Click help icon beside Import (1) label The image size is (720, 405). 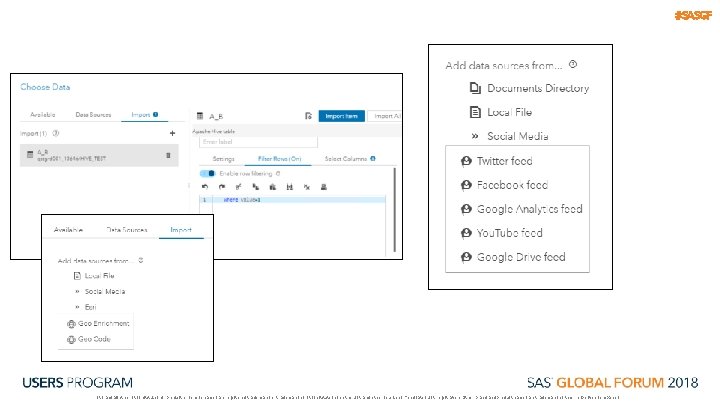(x=56, y=133)
